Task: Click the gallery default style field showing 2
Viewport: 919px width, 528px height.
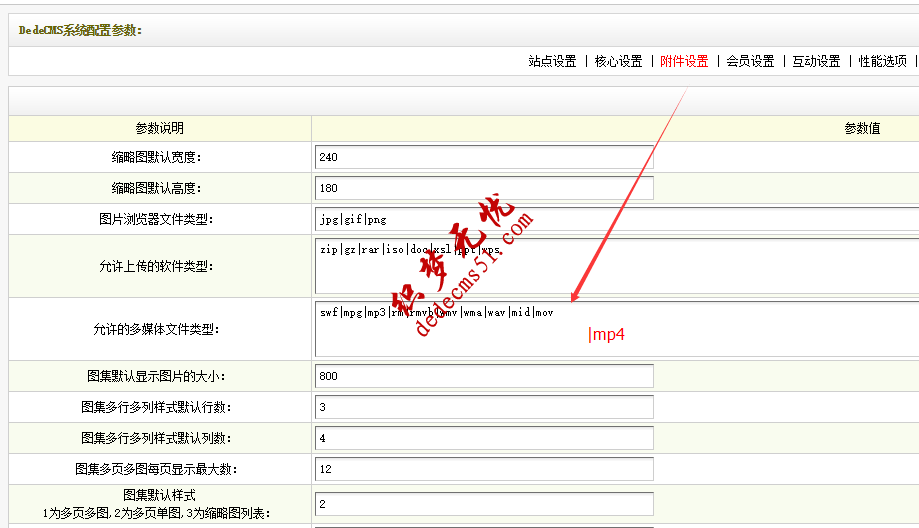Action: (483, 504)
